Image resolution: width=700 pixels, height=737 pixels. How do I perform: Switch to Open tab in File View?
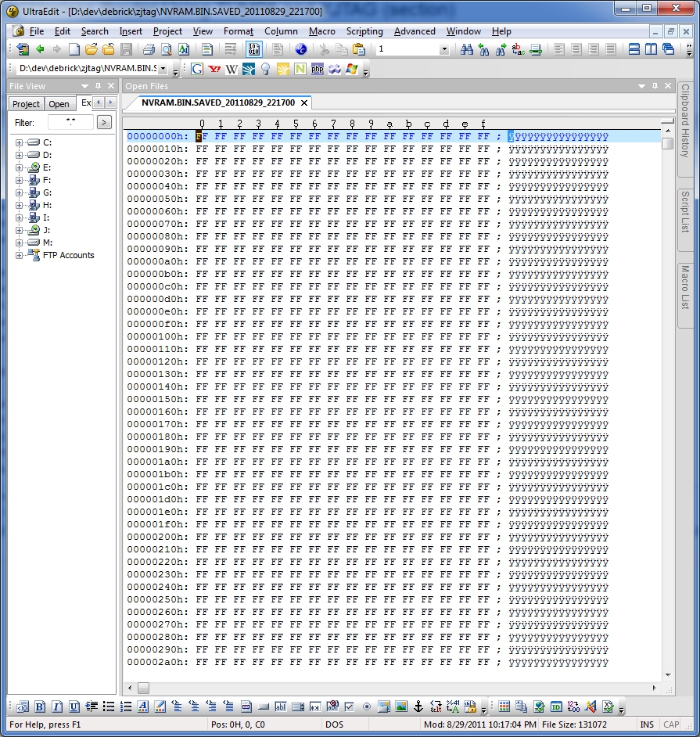click(59, 104)
